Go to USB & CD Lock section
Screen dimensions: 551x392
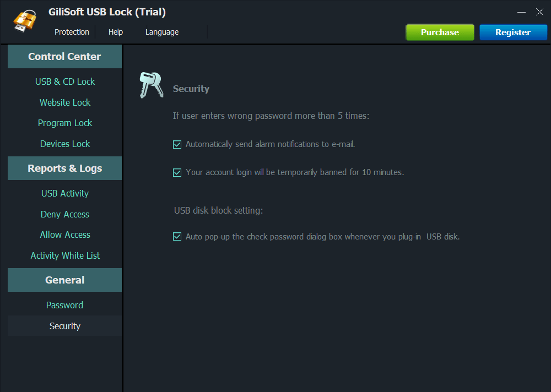coord(65,81)
